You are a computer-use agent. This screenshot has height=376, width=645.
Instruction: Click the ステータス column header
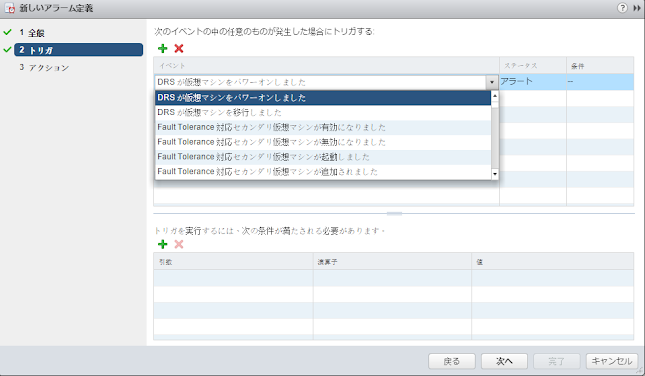(x=533, y=65)
